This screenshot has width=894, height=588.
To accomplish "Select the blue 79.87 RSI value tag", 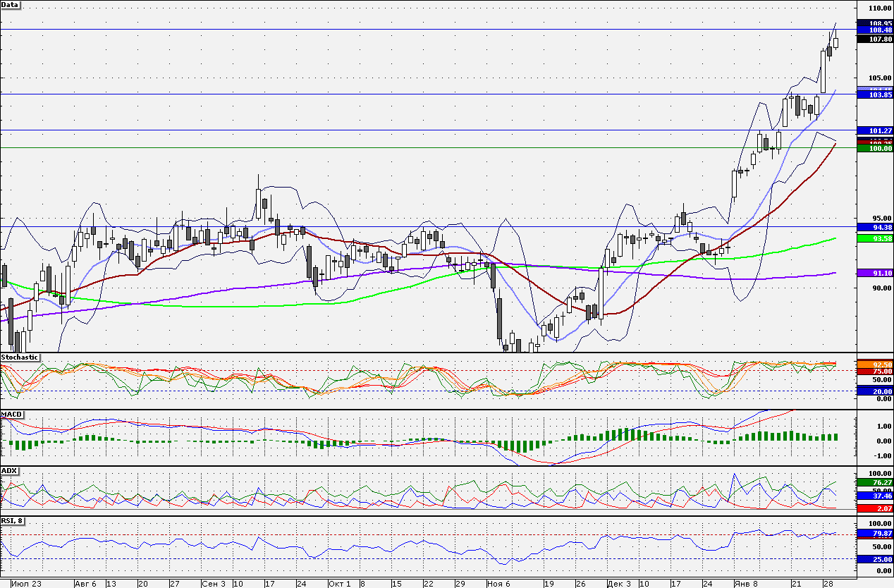I will (x=874, y=534).
